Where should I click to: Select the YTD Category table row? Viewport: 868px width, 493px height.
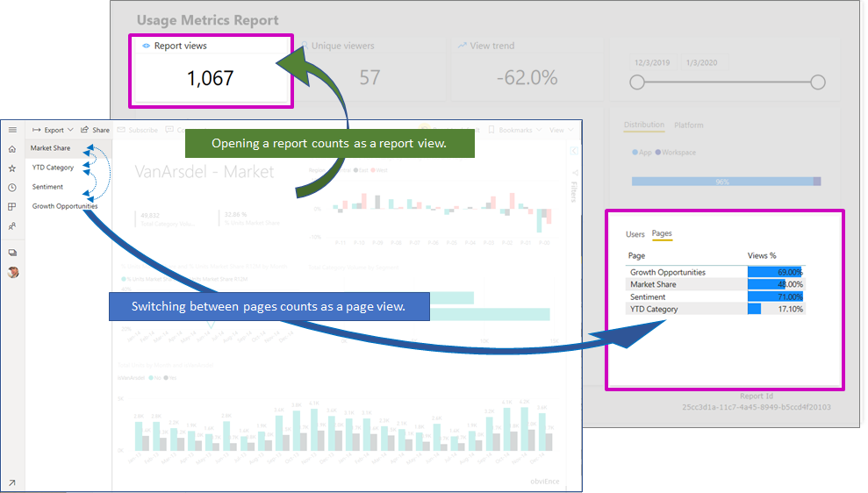pyautogui.click(x=715, y=310)
